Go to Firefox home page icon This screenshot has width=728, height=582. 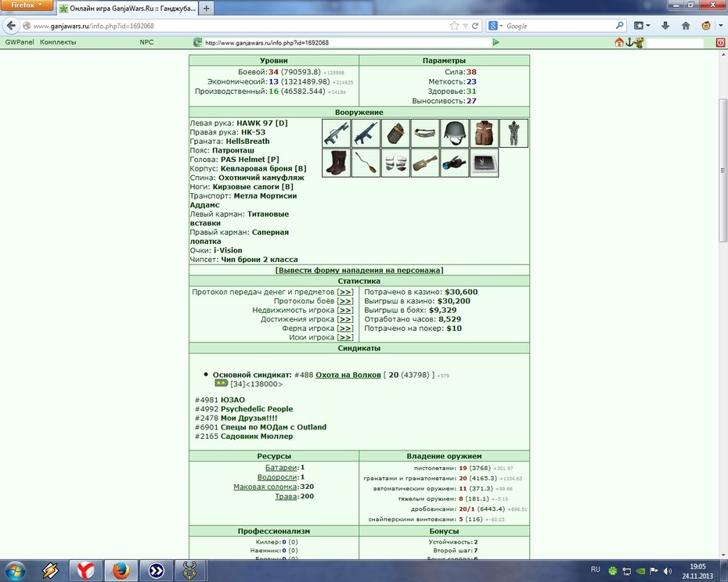pyautogui.click(x=686, y=26)
